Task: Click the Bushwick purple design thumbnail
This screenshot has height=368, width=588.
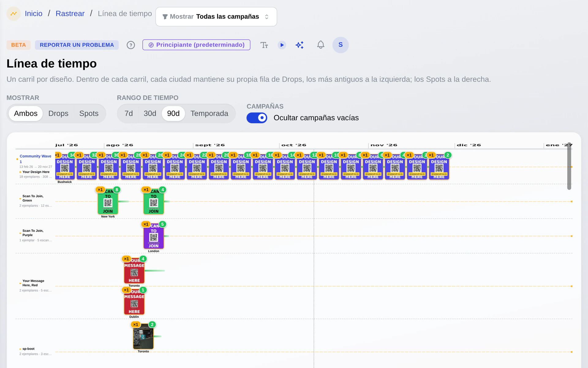Action: click(65, 167)
